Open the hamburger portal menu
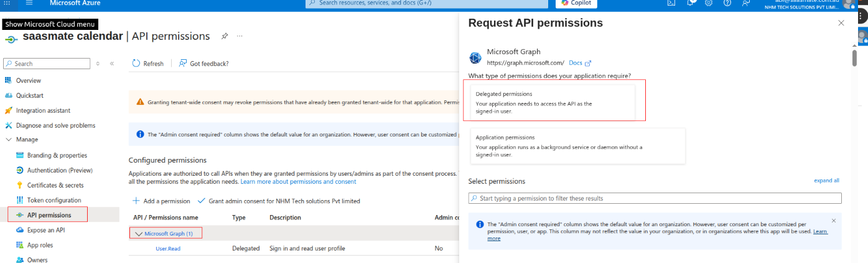The width and height of the screenshot is (868, 263). click(29, 3)
